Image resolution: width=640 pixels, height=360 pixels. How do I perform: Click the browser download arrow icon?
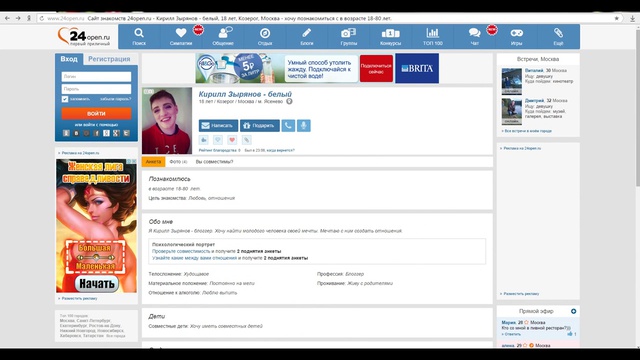click(x=632, y=18)
